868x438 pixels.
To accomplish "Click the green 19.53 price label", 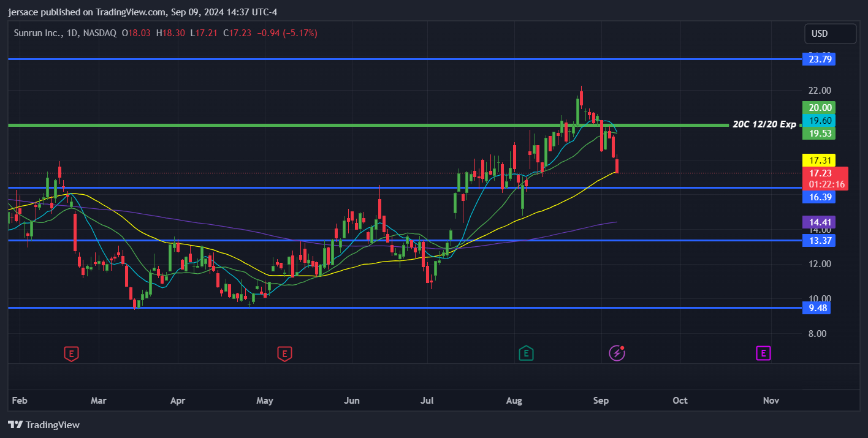I will click(x=819, y=134).
